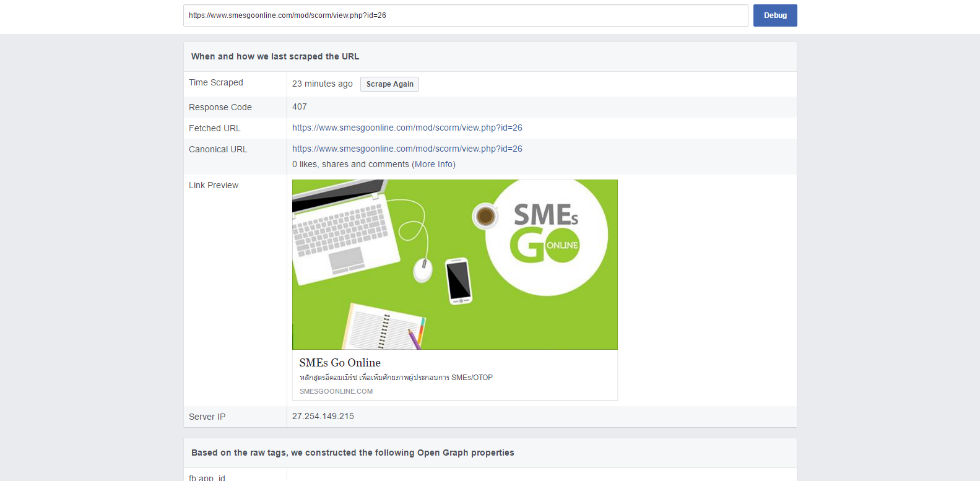Image resolution: width=980 pixels, height=481 pixels.
Task: Open the More Info link
Action: click(435, 164)
